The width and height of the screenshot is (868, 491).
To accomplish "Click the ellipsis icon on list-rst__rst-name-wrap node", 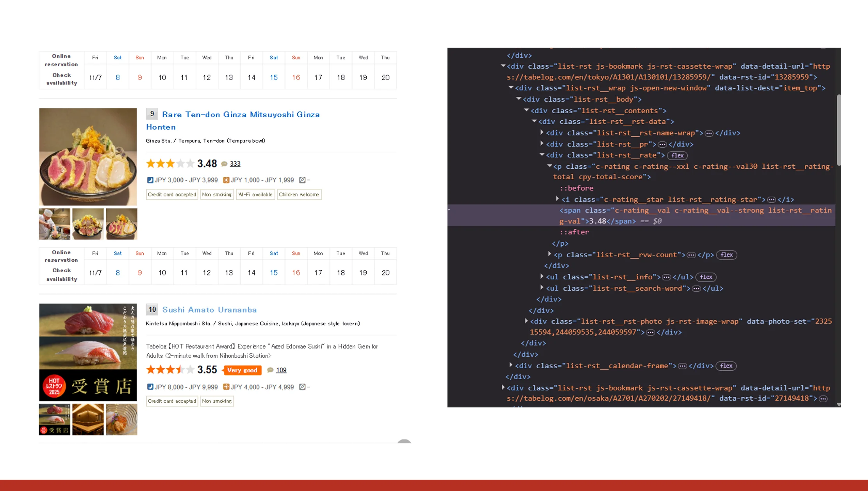I will [x=709, y=133].
